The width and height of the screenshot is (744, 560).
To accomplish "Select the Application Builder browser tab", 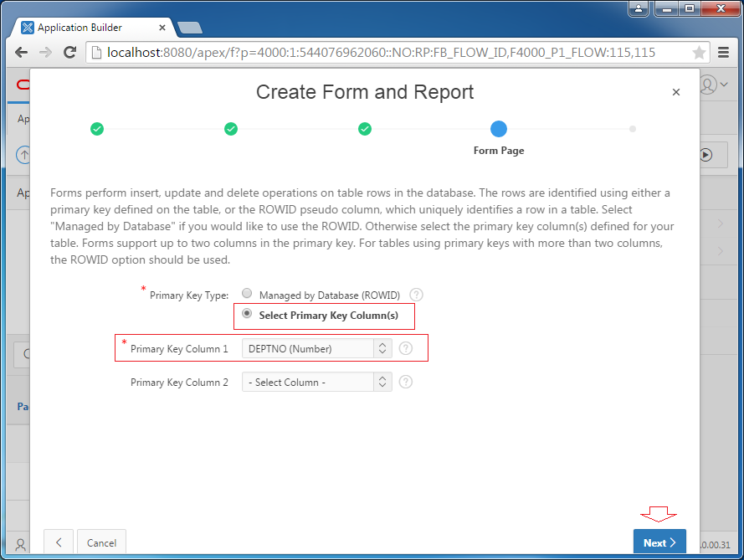I will tap(94, 28).
